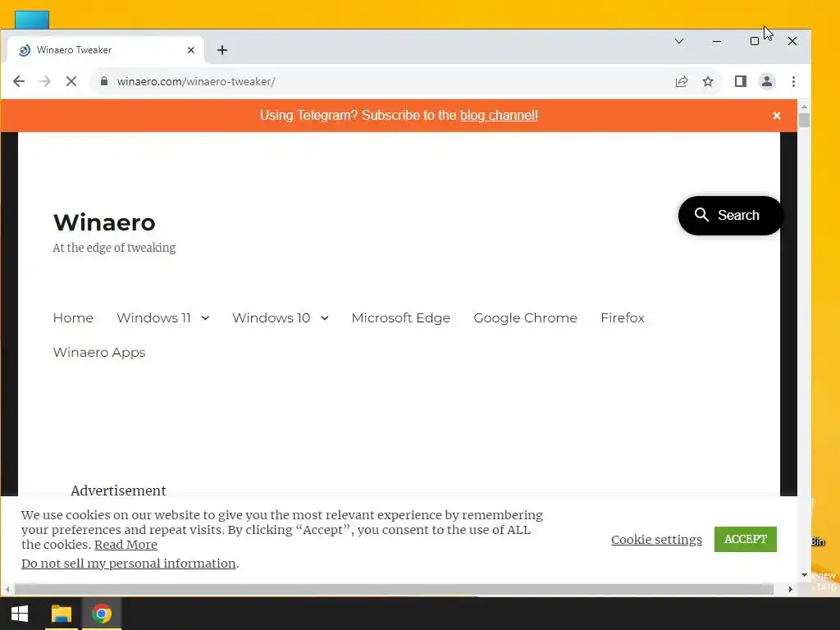
Task: Close the Winaero Tweaker tab
Action: (190, 50)
